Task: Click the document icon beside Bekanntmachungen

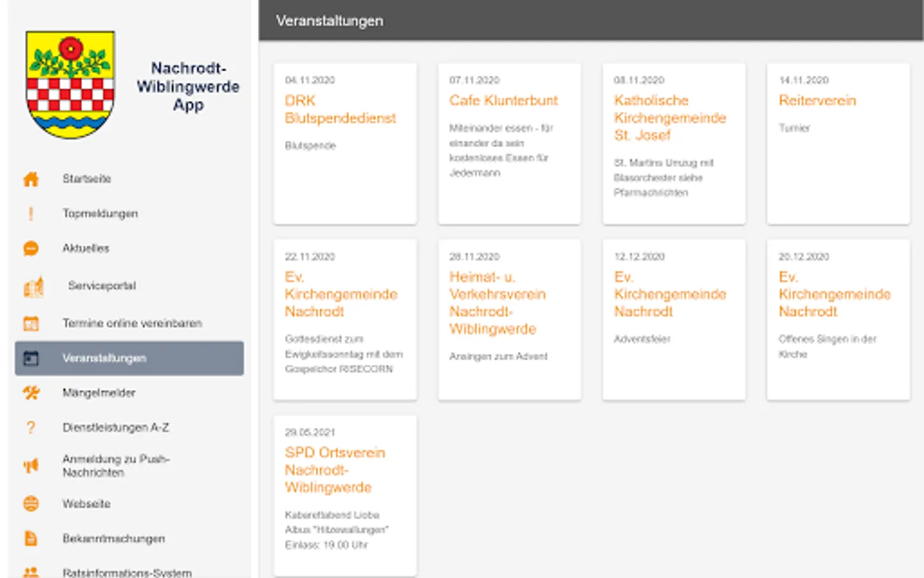Action: pyautogui.click(x=31, y=538)
